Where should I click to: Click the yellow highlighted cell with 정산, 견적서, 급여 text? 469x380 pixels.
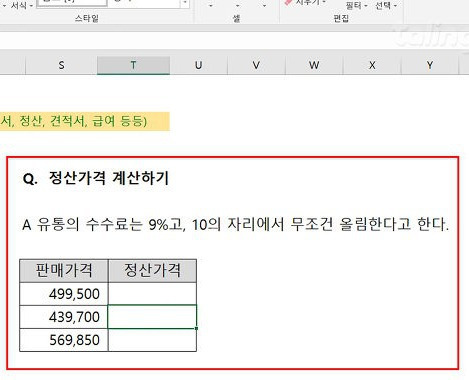coord(85,121)
